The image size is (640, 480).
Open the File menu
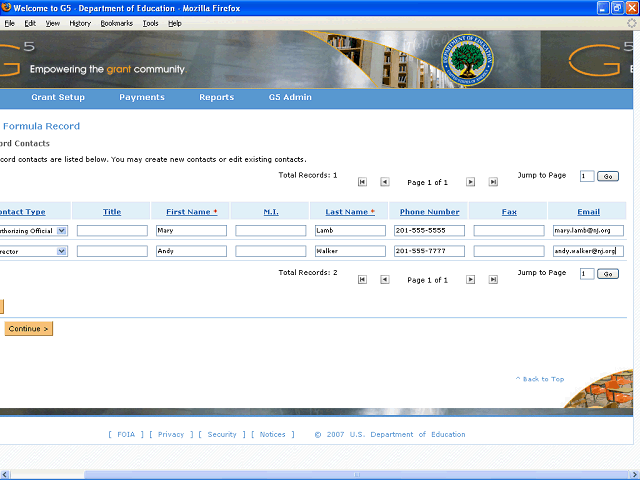9,23
